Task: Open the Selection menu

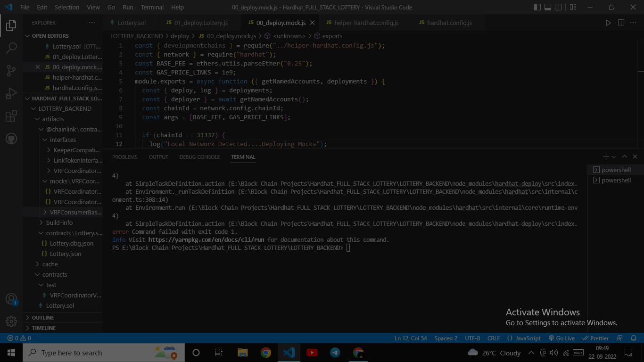Action: tap(67, 8)
